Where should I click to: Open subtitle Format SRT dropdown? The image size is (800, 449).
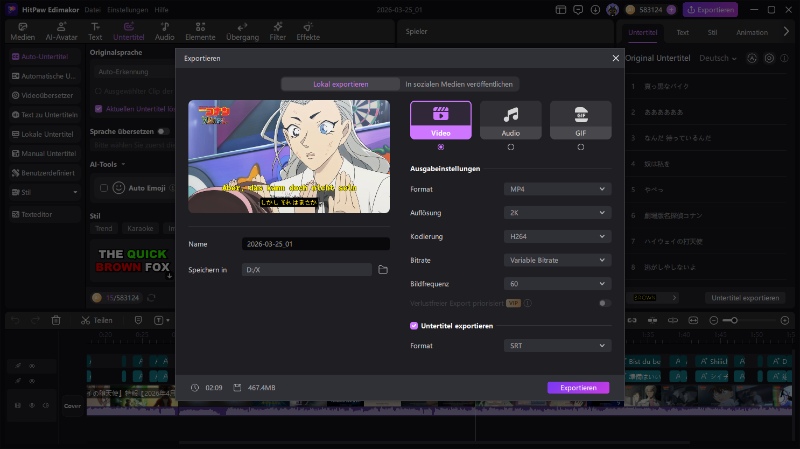click(x=557, y=345)
